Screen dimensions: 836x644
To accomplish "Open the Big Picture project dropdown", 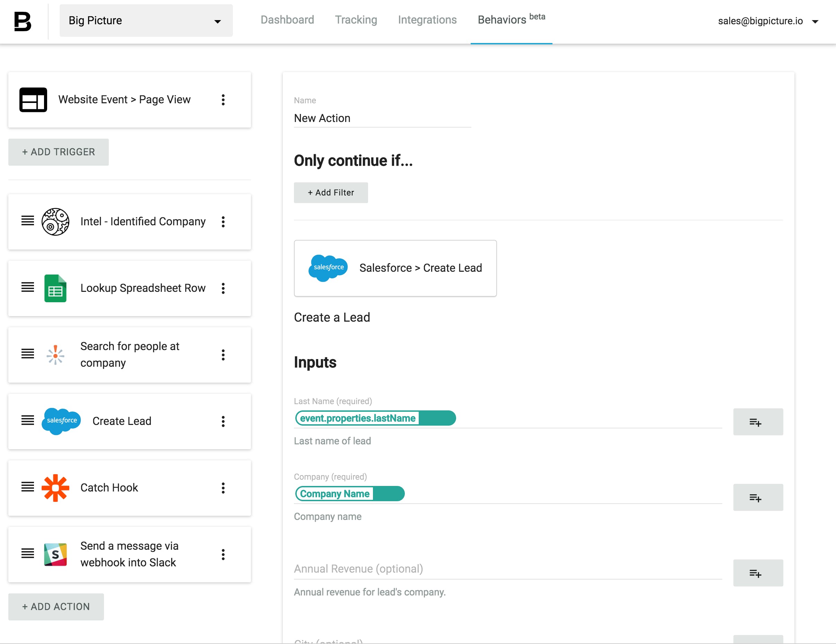I will click(146, 21).
